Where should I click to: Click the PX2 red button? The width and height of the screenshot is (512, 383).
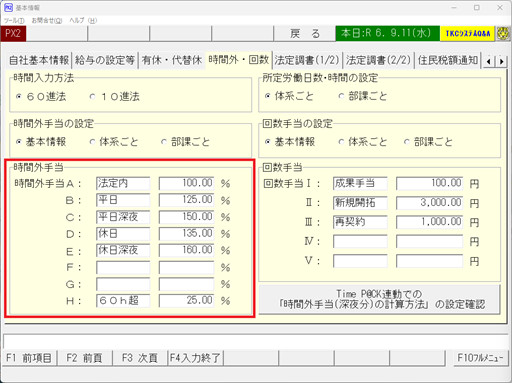[x=13, y=33]
